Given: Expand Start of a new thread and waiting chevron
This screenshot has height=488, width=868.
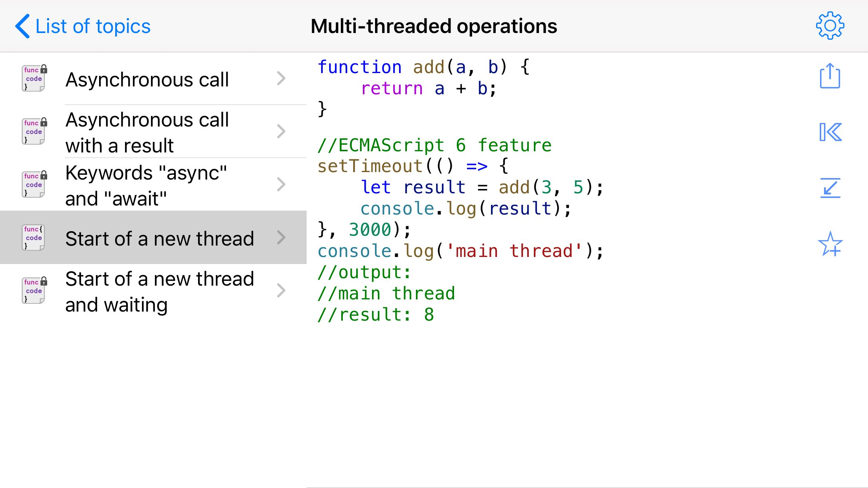Looking at the screenshot, I should 281,290.
